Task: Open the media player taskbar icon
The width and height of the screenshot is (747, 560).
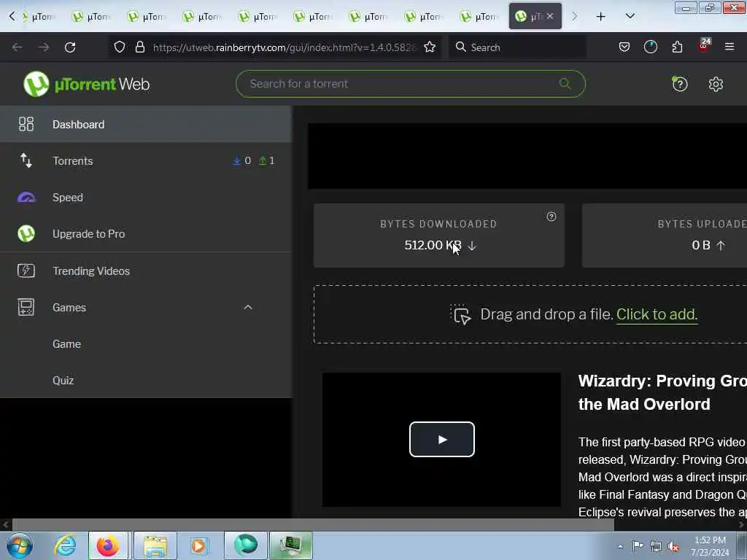Action: (198, 545)
